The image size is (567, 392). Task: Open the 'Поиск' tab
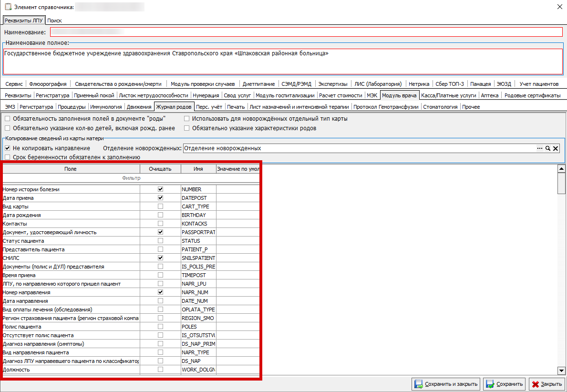[54, 21]
